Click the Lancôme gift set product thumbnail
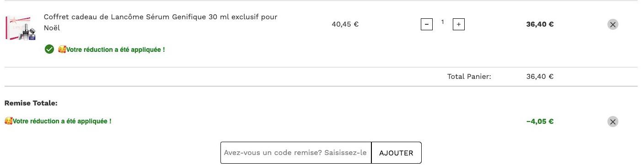Screen dimensions: 644x166 (x=21, y=28)
